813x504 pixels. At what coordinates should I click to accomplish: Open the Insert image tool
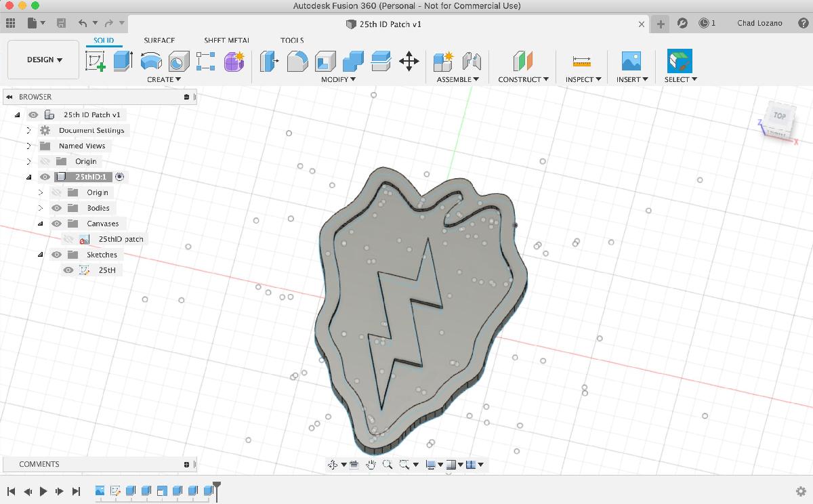[x=631, y=62]
